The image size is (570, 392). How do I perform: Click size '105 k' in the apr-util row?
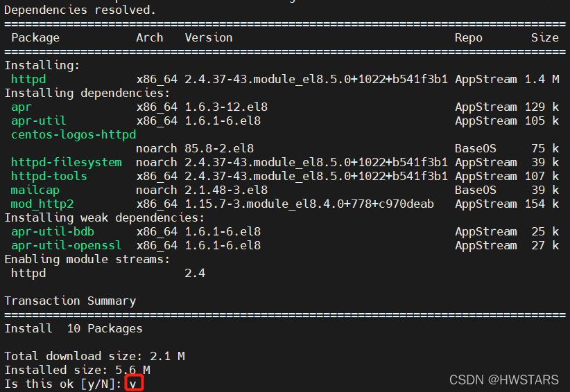tap(542, 121)
